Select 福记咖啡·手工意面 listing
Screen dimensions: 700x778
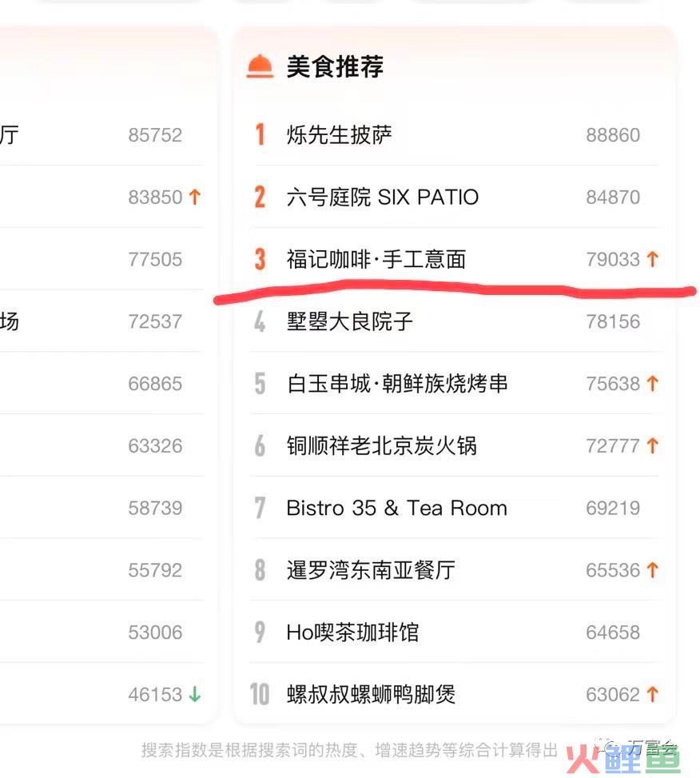click(376, 259)
